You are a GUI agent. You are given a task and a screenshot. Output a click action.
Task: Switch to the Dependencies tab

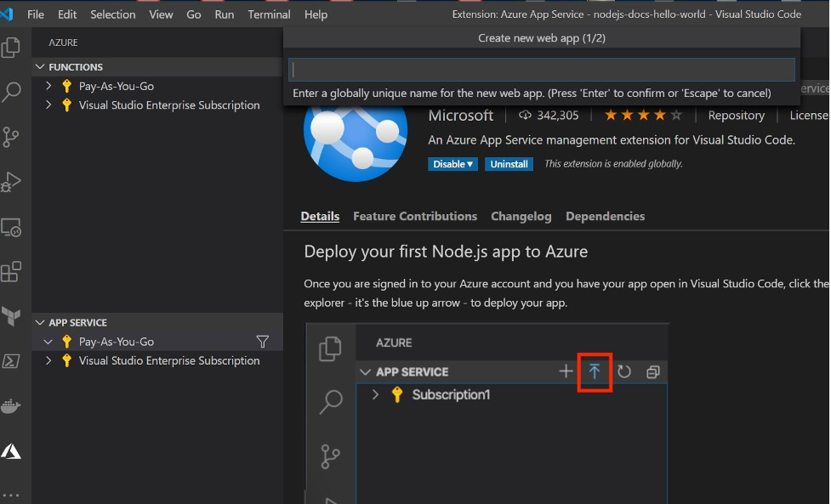click(x=606, y=216)
